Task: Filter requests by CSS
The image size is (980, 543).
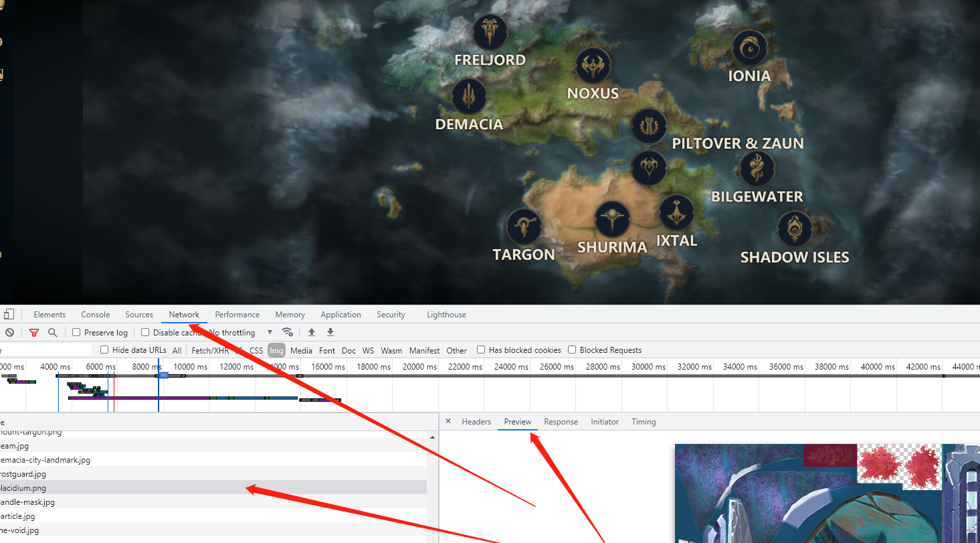Action: [x=256, y=350]
